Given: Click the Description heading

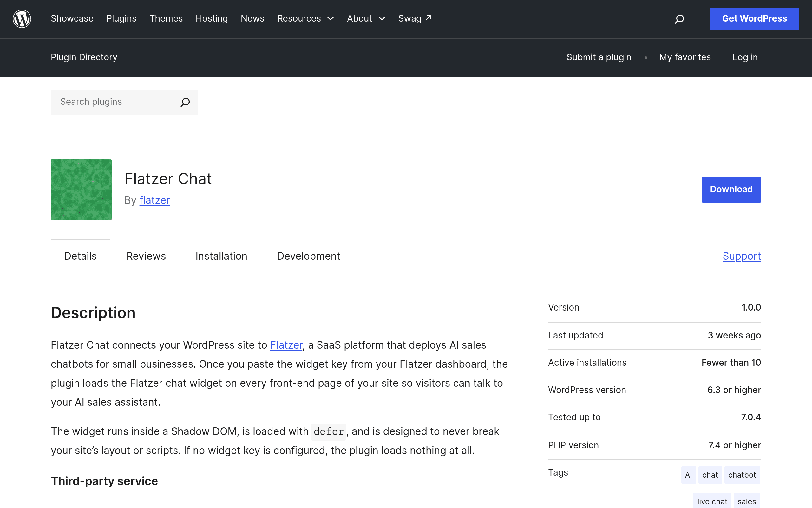Looking at the screenshot, I should (93, 313).
